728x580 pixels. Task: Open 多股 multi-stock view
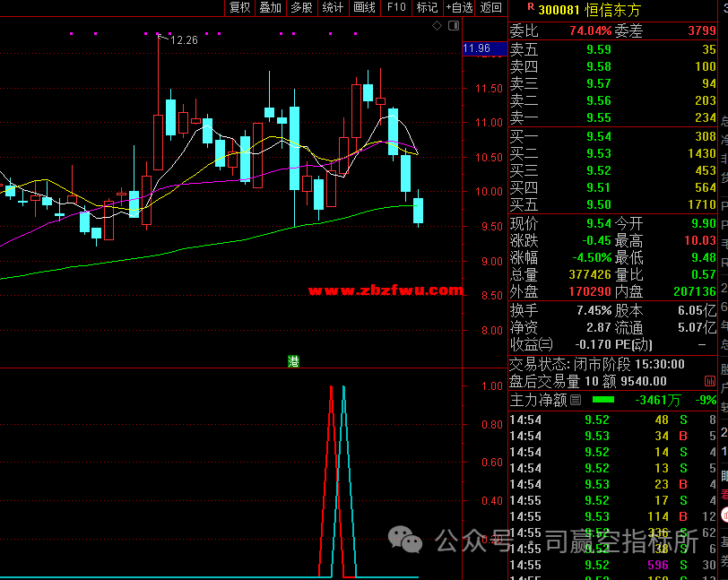tap(302, 7)
